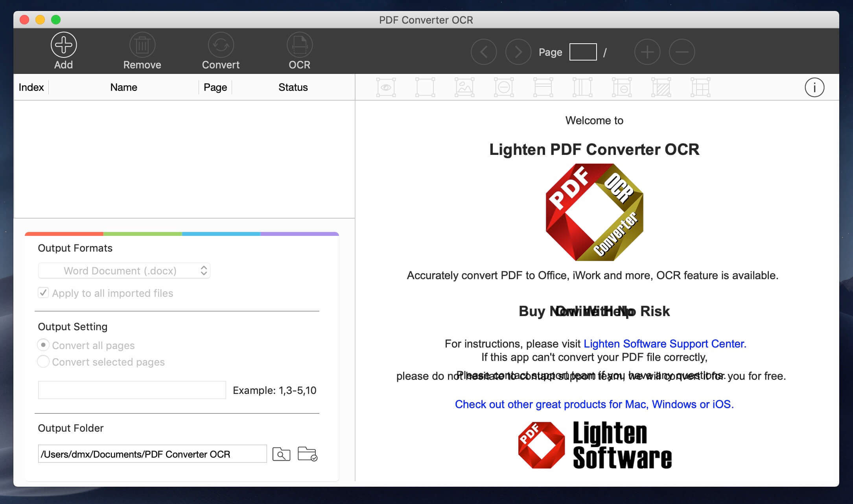
Task: Click the PDF Converter OCR app logo
Action: (x=594, y=212)
